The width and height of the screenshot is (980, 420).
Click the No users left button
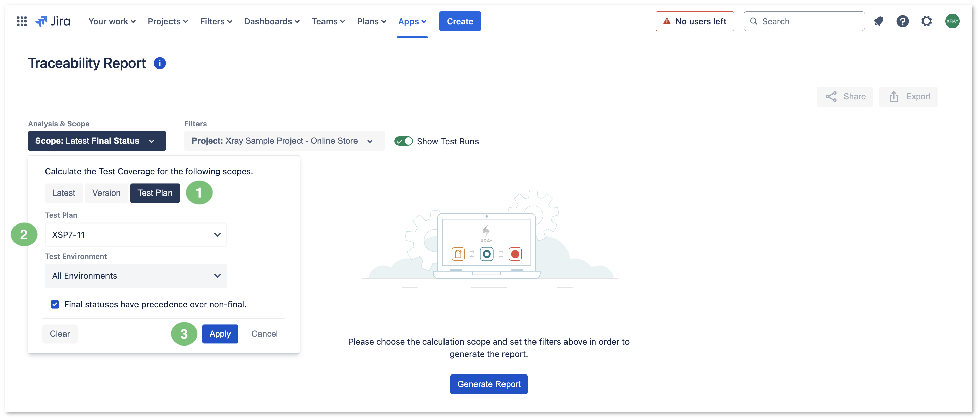[695, 21]
